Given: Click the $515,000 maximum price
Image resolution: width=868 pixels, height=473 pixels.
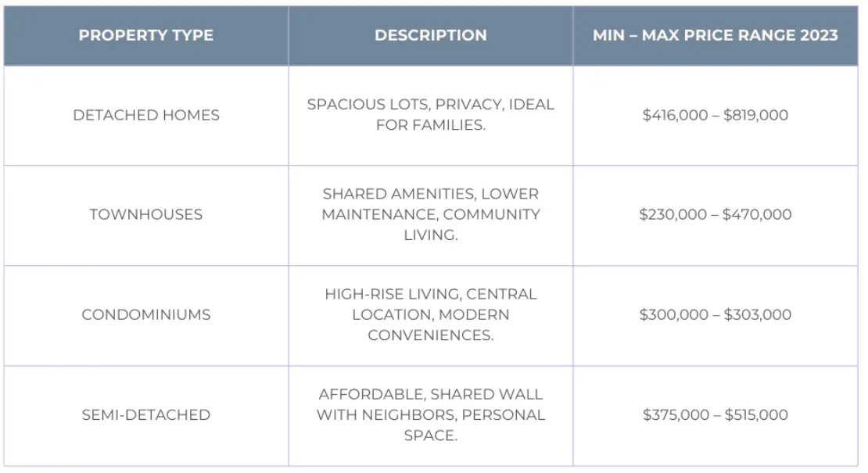Looking at the screenshot, I should point(756,414).
